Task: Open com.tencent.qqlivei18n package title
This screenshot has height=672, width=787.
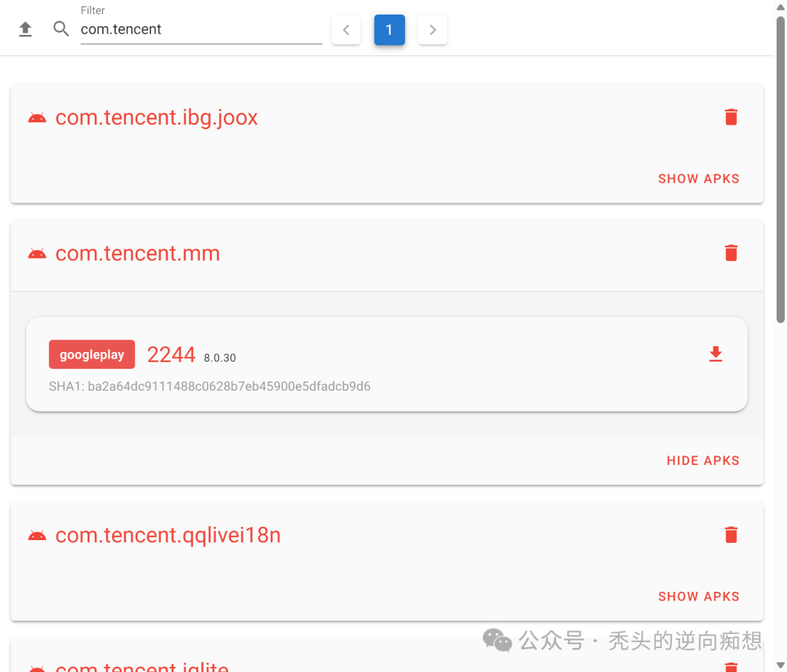Action: tap(168, 535)
